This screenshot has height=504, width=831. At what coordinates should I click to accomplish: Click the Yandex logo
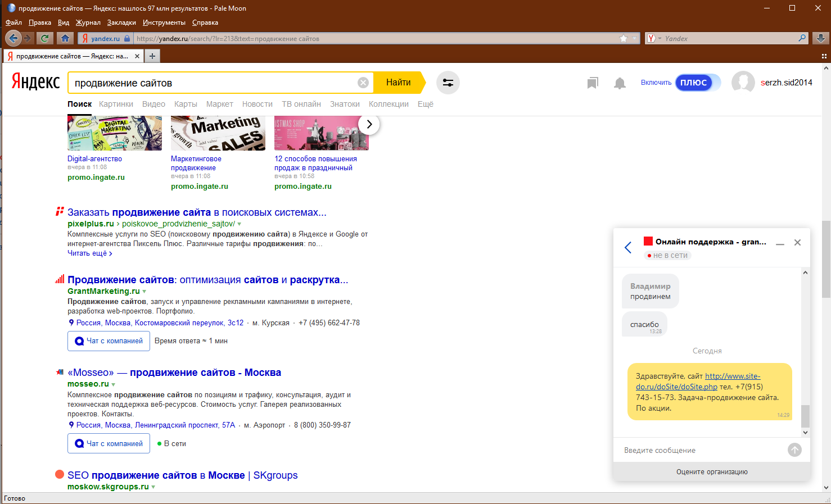35,82
